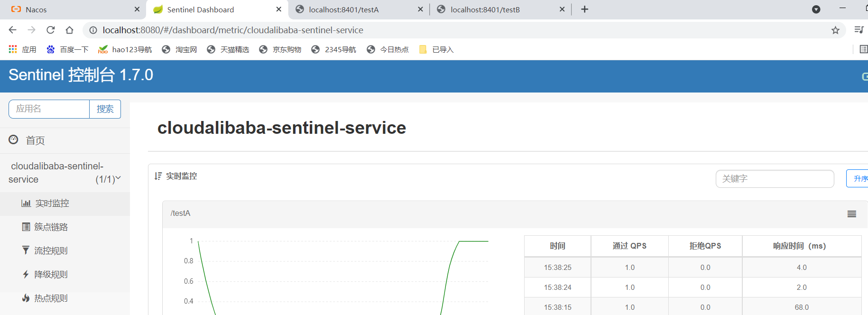Image resolution: width=868 pixels, height=315 pixels.
Task: Close the localhost:8401/testA tab
Action: pyautogui.click(x=420, y=9)
